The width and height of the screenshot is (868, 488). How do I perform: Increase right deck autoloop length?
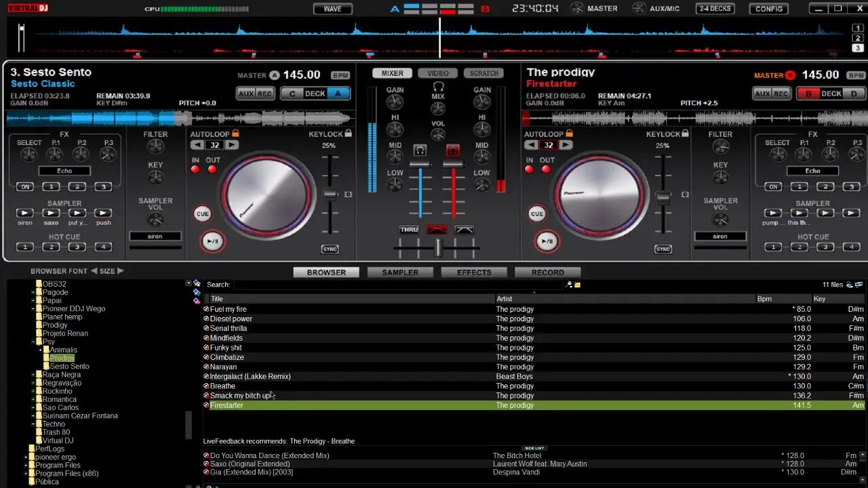coord(566,145)
